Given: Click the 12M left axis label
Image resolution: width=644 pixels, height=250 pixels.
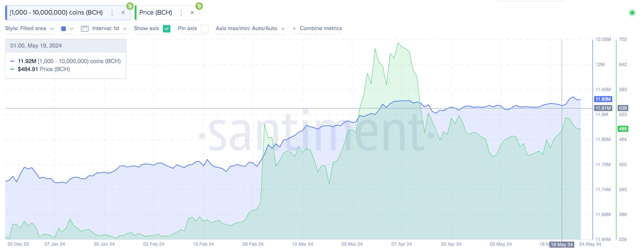Looking at the screenshot, I should (600, 64).
